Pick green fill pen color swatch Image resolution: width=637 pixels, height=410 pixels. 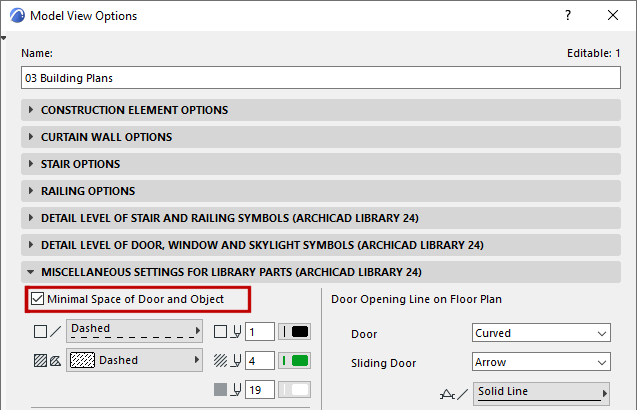coord(295,361)
